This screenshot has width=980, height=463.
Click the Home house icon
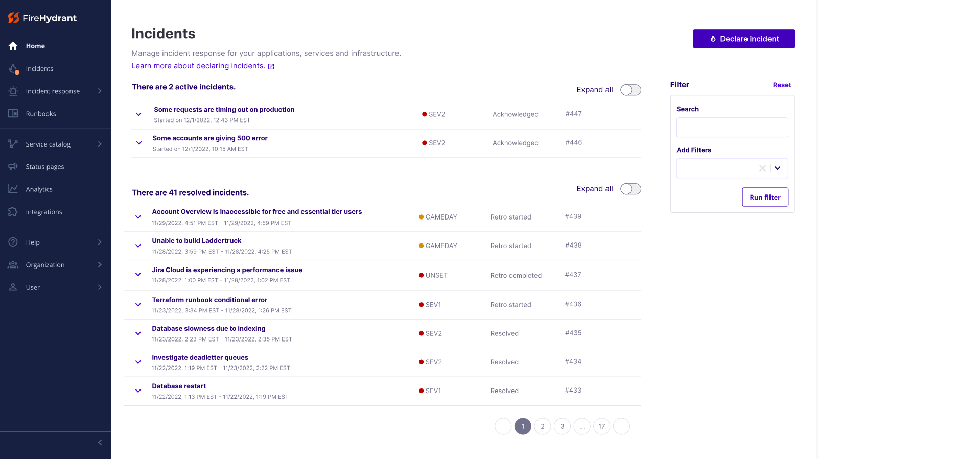(13, 46)
